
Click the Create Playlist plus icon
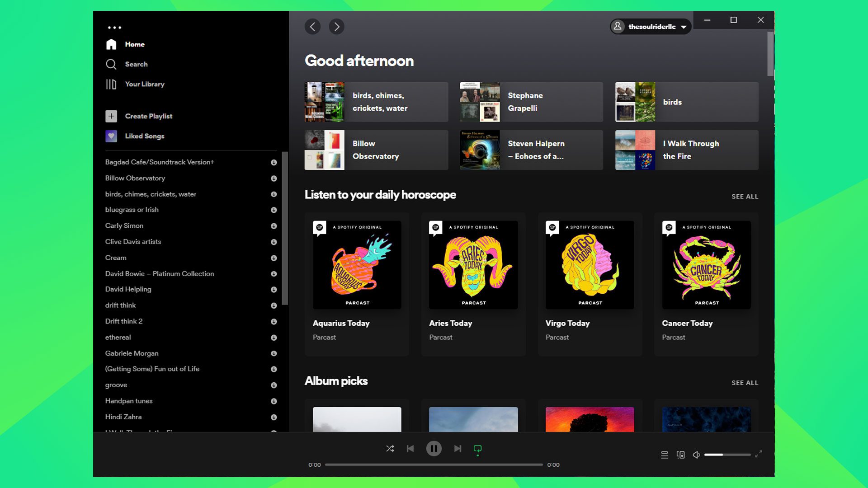(x=111, y=116)
